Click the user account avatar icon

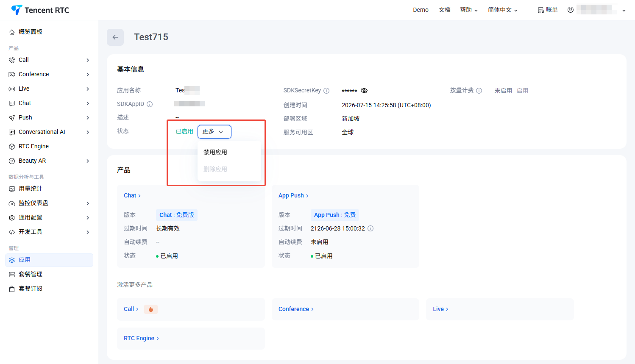click(571, 10)
